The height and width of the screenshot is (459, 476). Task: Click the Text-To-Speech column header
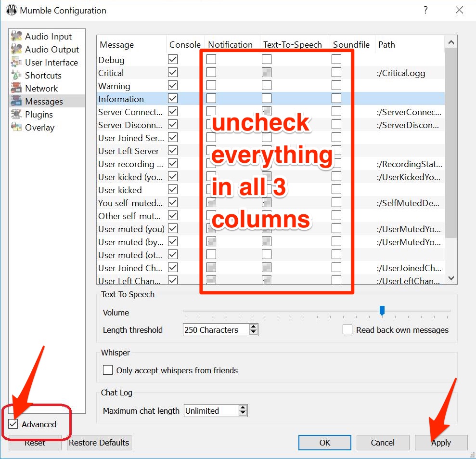pos(295,45)
